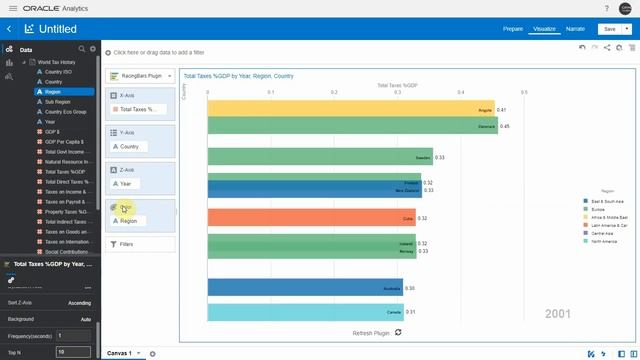
Task: Click the Filters funnel icon
Action: [113, 244]
